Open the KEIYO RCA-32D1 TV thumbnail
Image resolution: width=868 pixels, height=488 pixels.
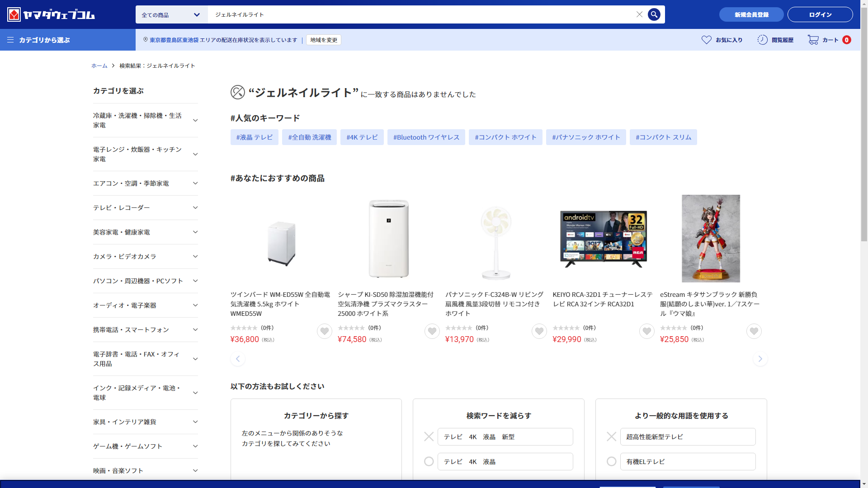603,239
